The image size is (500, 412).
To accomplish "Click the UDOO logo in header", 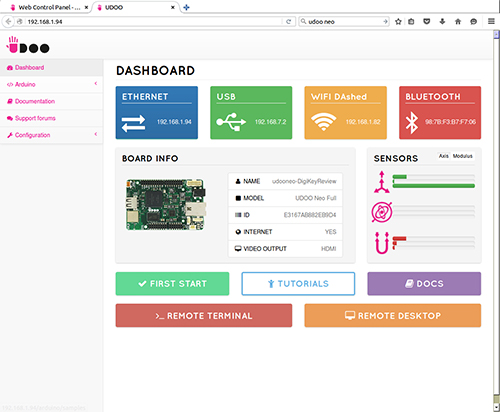I will tap(28, 45).
